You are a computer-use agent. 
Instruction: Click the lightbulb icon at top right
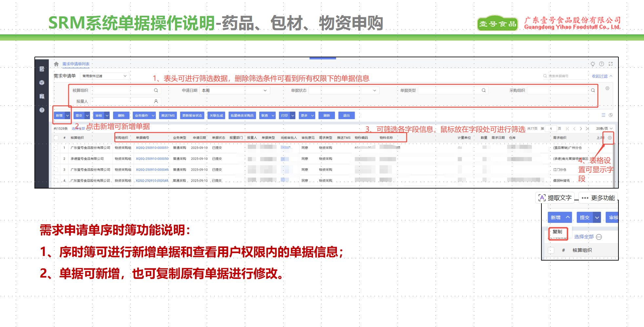593,64
